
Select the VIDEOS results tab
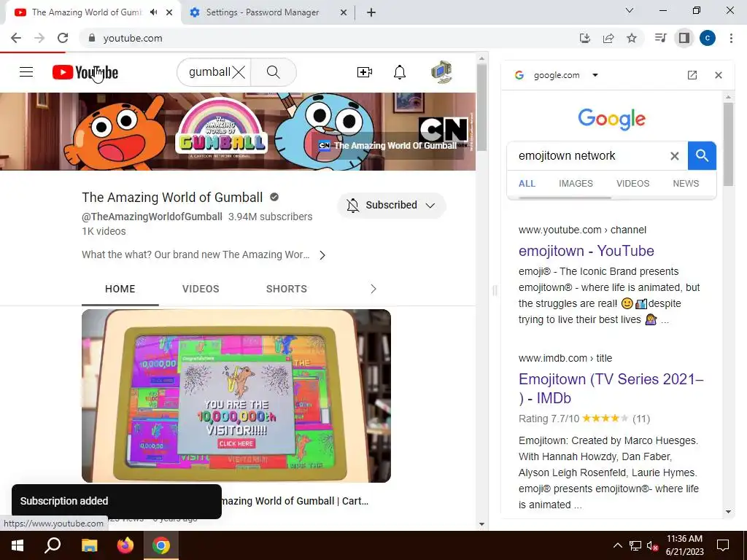tap(632, 183)
